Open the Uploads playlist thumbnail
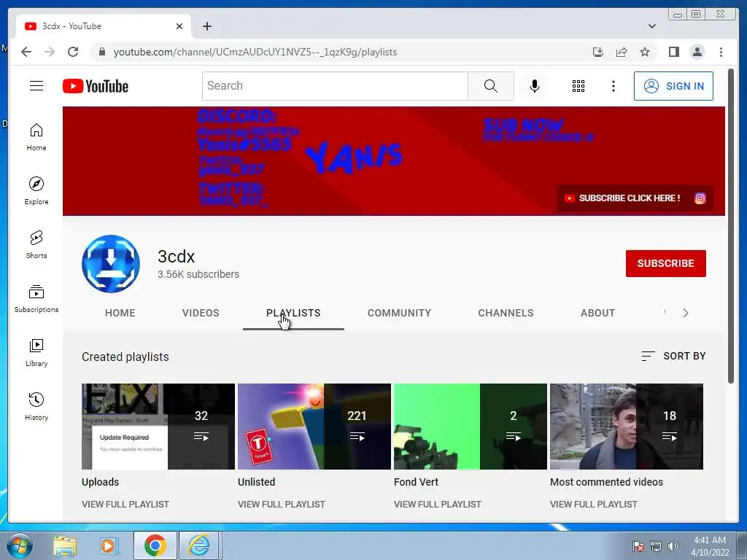747x560 pixels. click(x=158, y=426)
